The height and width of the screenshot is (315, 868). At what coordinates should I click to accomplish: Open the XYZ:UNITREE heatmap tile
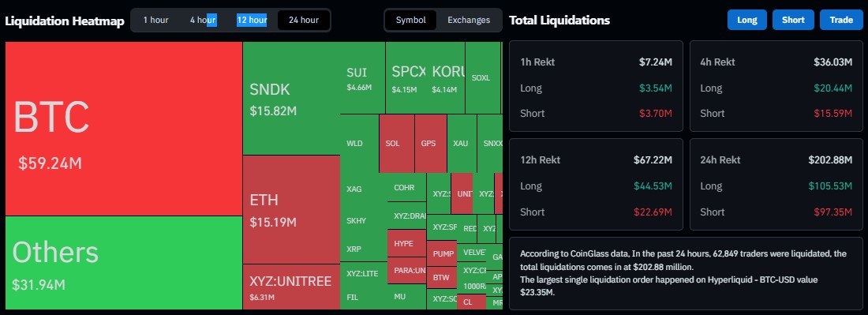click(x=291, y=287)
